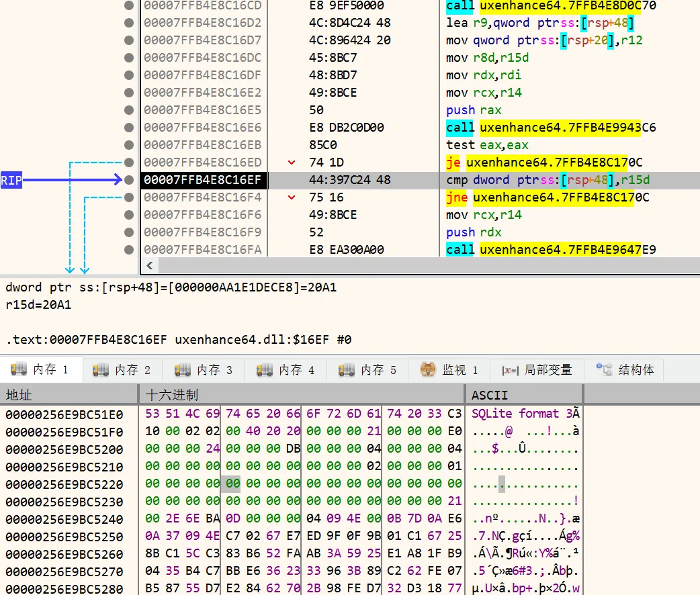The height and width of the screenshot is (595, 700).
Task: Click the memory icon on tab 内存 1
Action: (18, 369)
